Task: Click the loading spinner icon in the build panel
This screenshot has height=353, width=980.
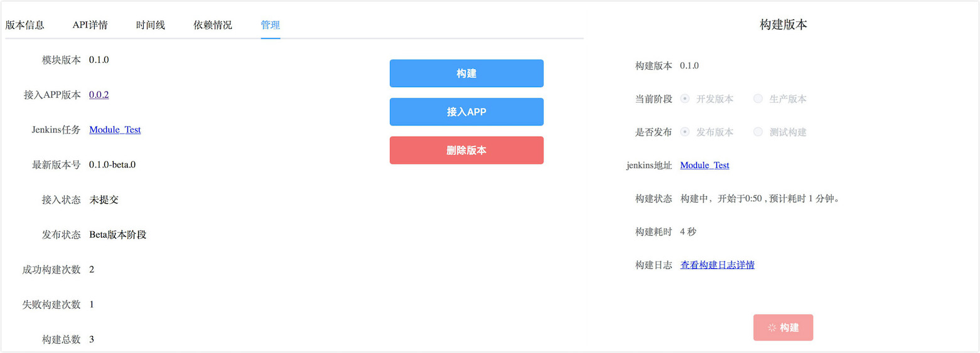Action: tap(772, 328)
